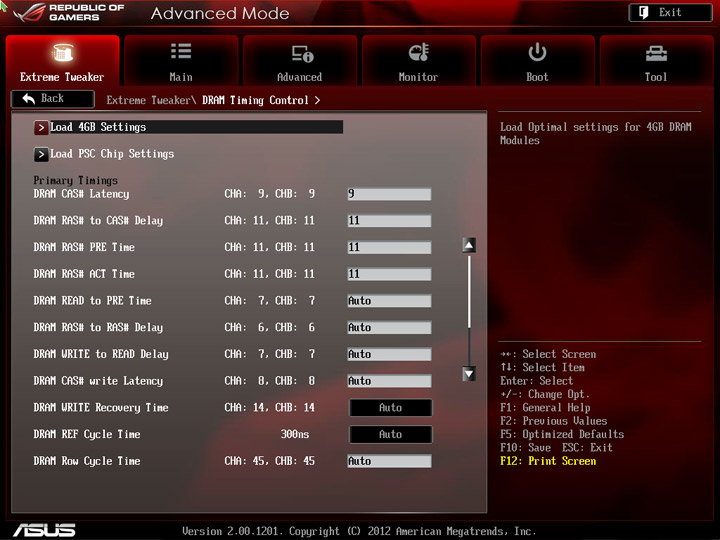Image resolution: width=720 pixels, height=540 pixels.
Task: Click the F1: General Help hint
Action: [545, 408]
